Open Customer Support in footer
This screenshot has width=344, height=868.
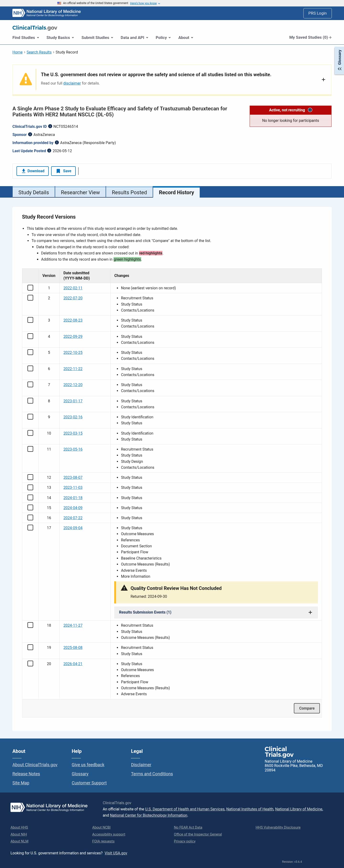click(x=89, y=783)
